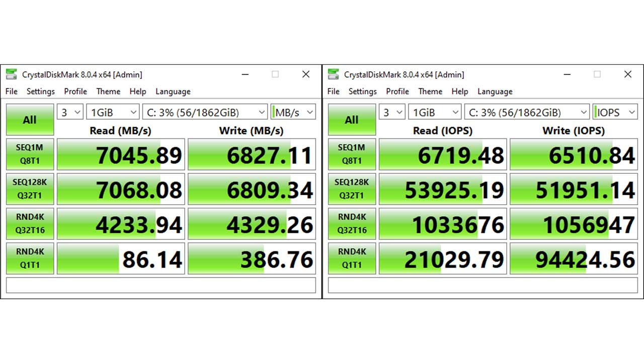Click the 6809.34 write result

coord(252,189)
